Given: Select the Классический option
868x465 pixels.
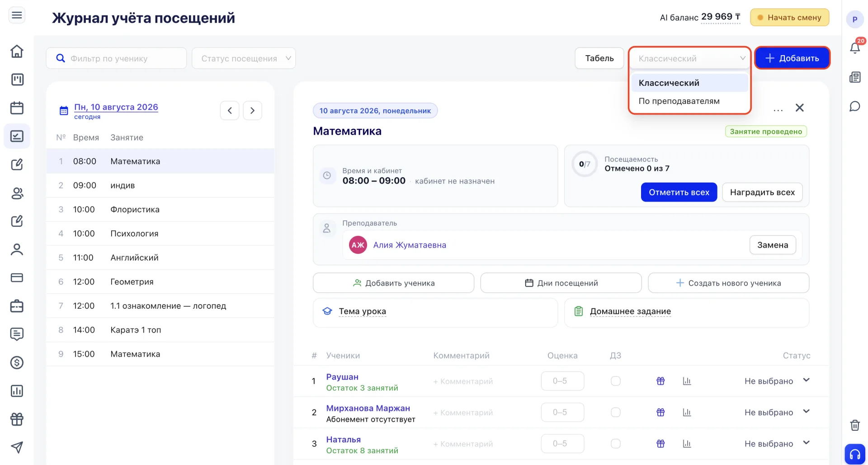Looking at the screenshot, I should pyautogui.click(x=690, y=83).
